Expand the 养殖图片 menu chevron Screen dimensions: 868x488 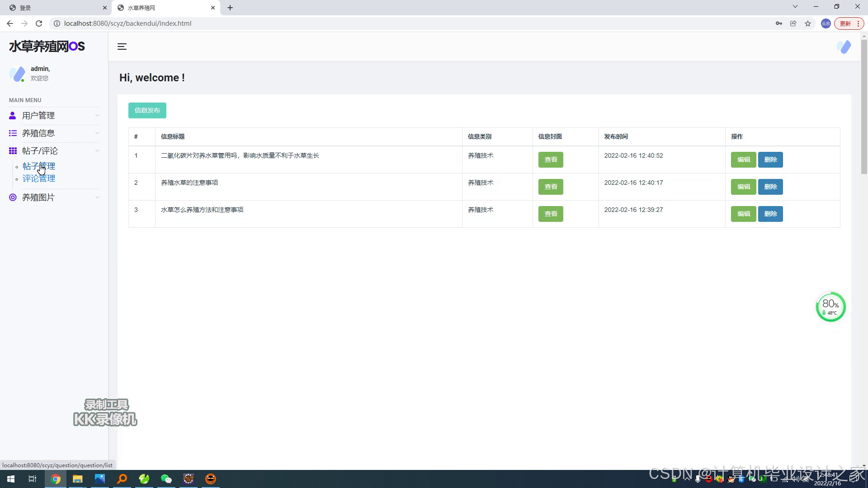click(x=97, y=197)
